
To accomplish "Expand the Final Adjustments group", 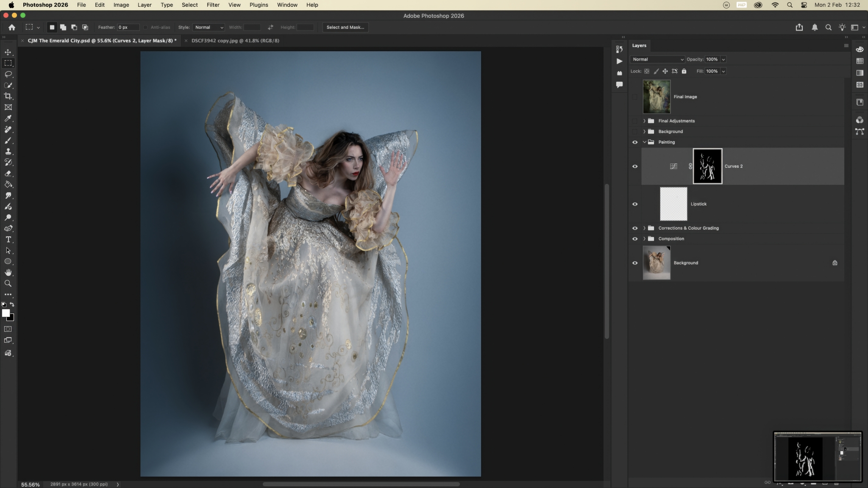I will [644, 121].
